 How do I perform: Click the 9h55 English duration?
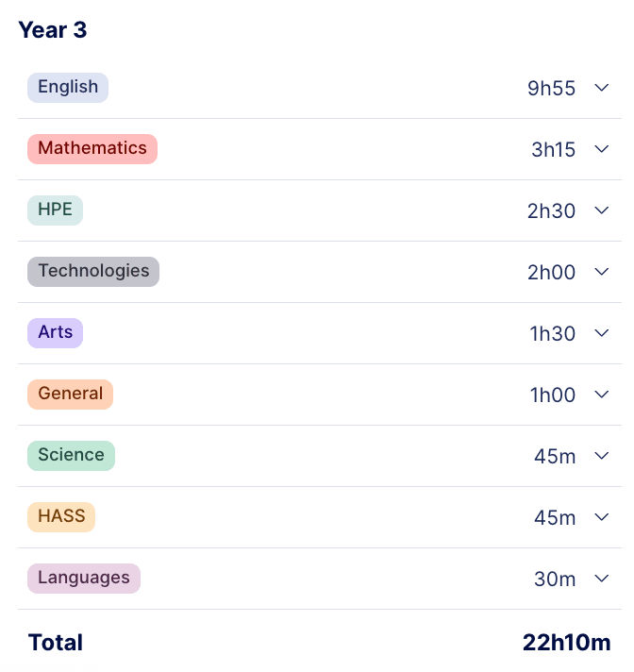(551, 89)
